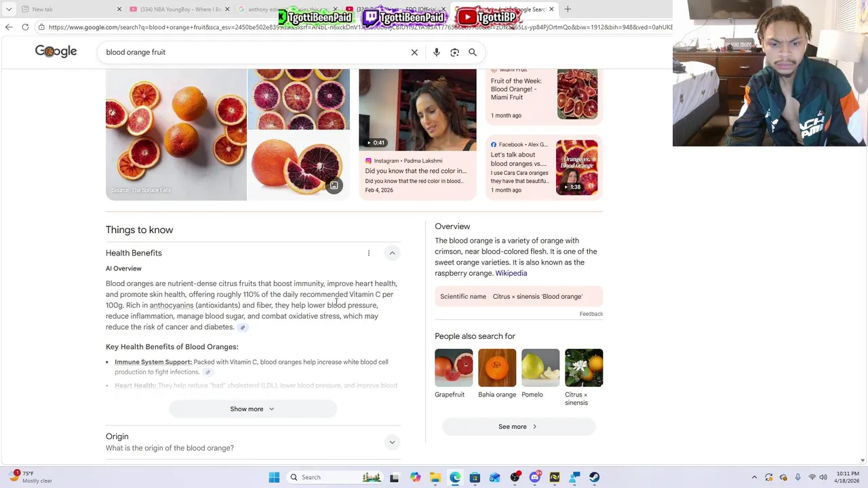Expand See more related searches
This screenshot has height=488, width=868.
(519, 427)
